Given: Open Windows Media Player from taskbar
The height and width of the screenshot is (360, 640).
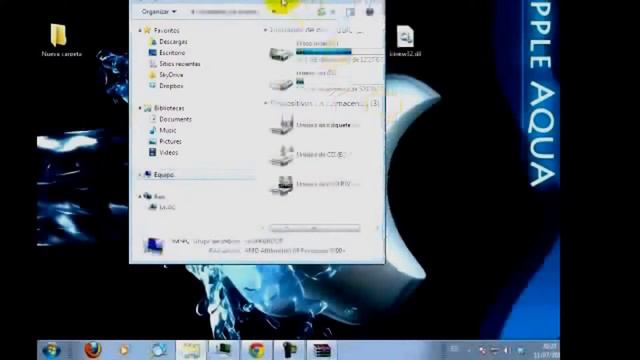Looking at the screenshot, I should (123, 350).
